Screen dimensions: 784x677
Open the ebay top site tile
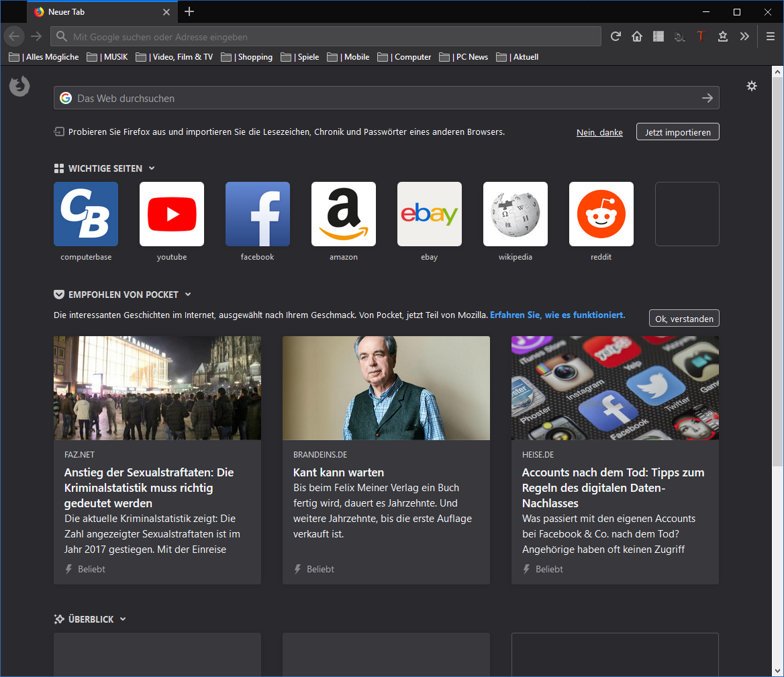pyautogui.click(x=430, y=214)
